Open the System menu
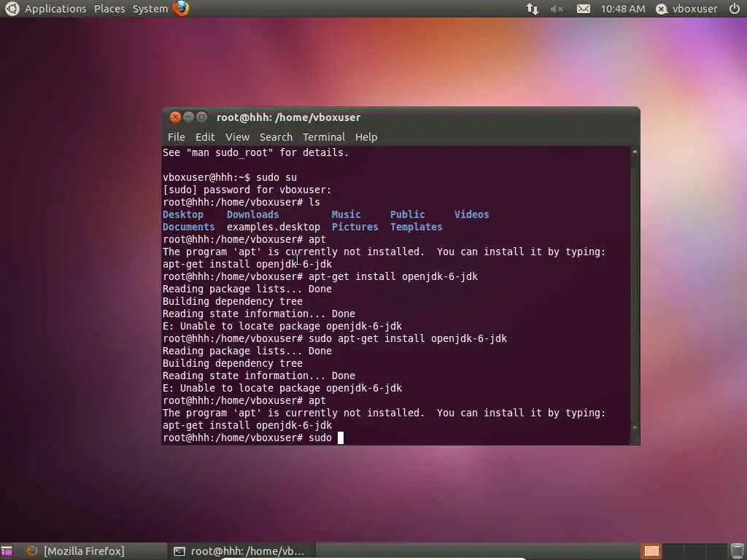The image size is (747, 560). click(x=150, y=9)
